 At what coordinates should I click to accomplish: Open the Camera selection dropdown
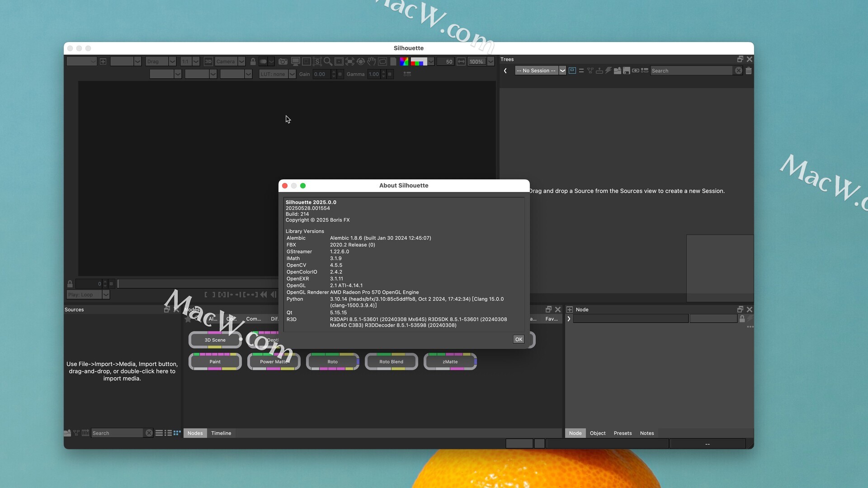coord(230,61)
